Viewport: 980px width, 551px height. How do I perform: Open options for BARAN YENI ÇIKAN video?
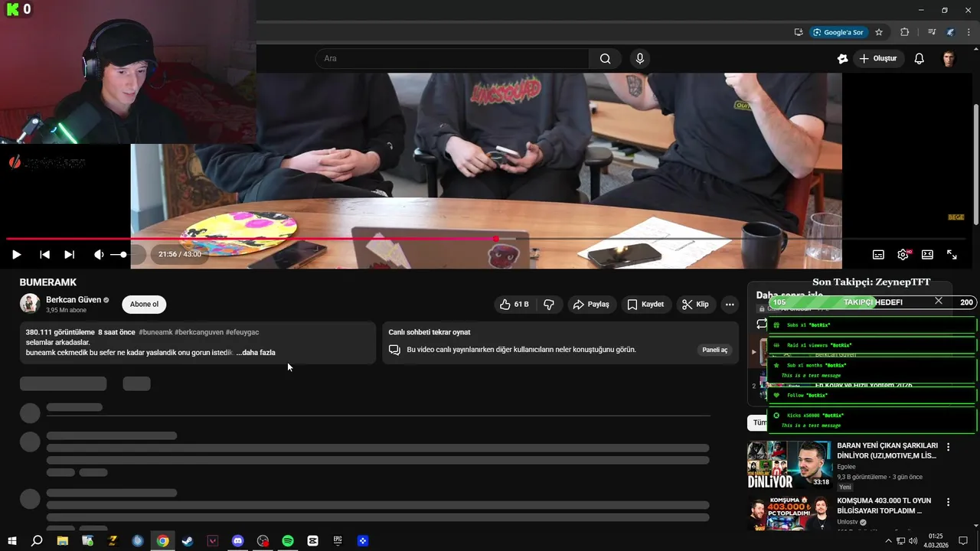click(948, 447)
